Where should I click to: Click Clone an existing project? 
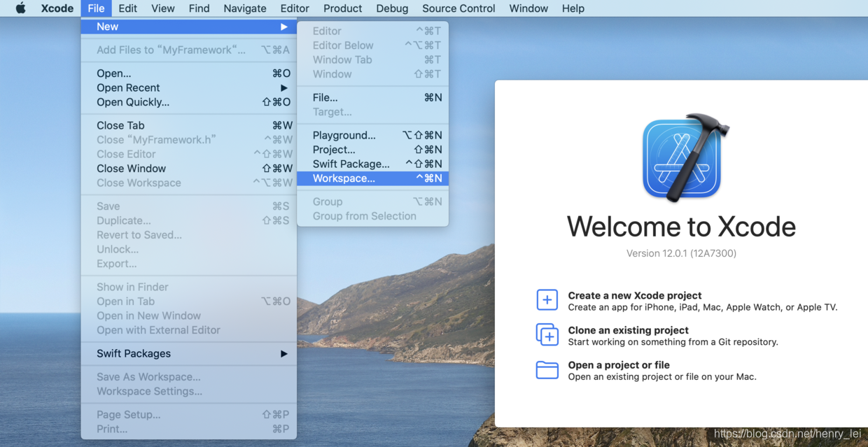coord(628,330)
